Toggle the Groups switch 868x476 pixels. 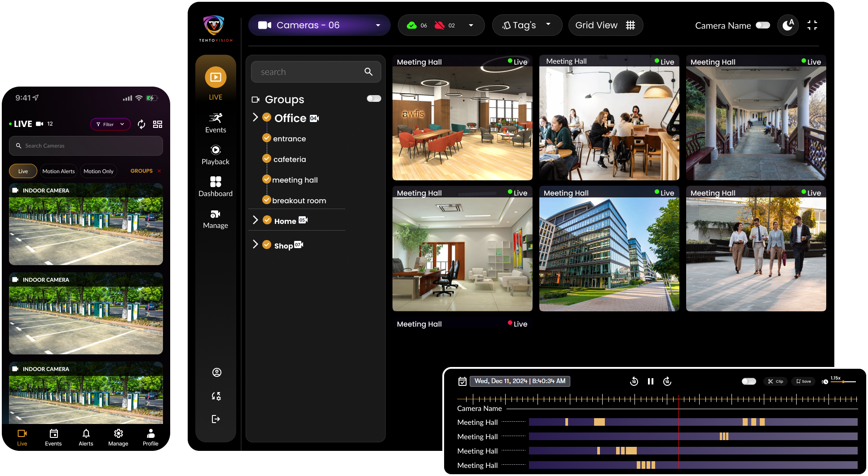(374, 99)
